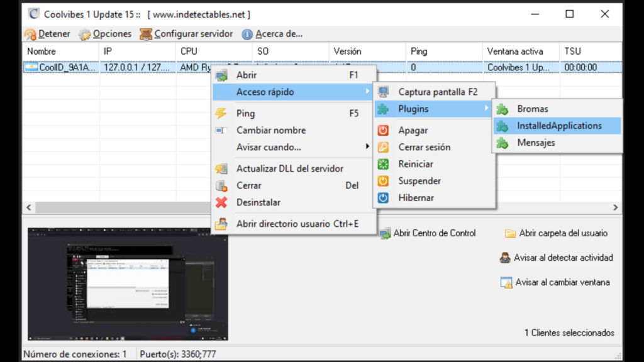Open the Mensajes plugin entry

click(x=557, y=143)
